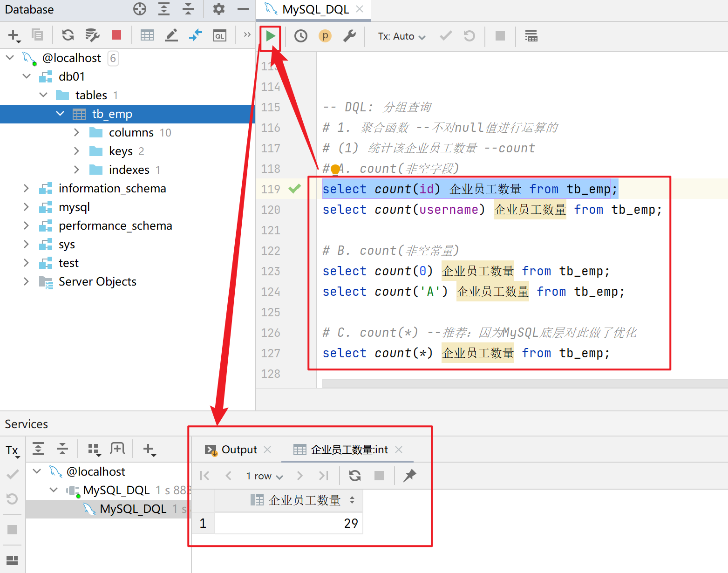Open the '1 row' page size dropdown
This screenshot has height=573, width=728.
coord(265,476)
